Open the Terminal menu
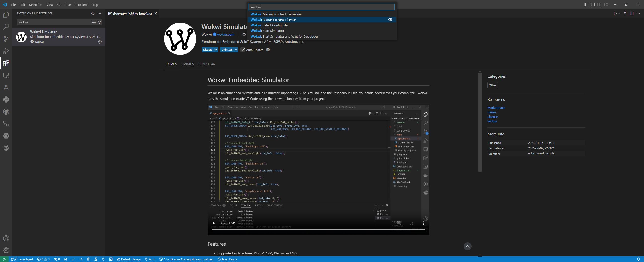The width and height of the screenshot is (644, 262). (x=81, y=5)
